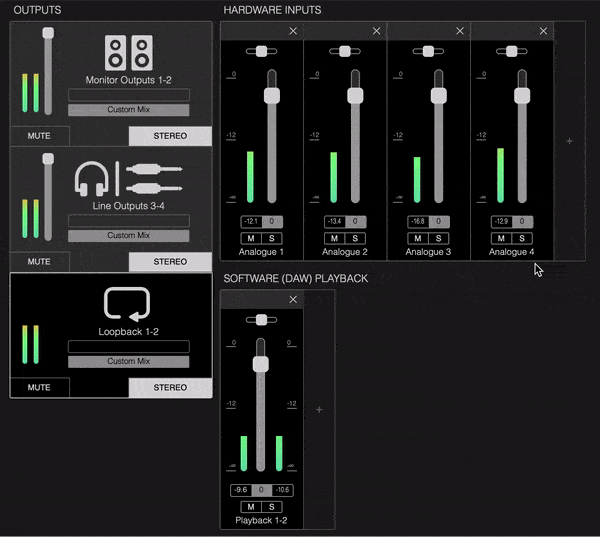This screenshot has height=537, width=600.
Task: Click the -16.8 level readout
Action: tap(418, 222)
